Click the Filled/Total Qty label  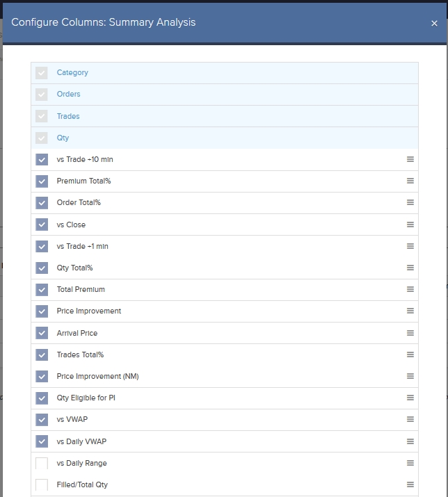82,484
